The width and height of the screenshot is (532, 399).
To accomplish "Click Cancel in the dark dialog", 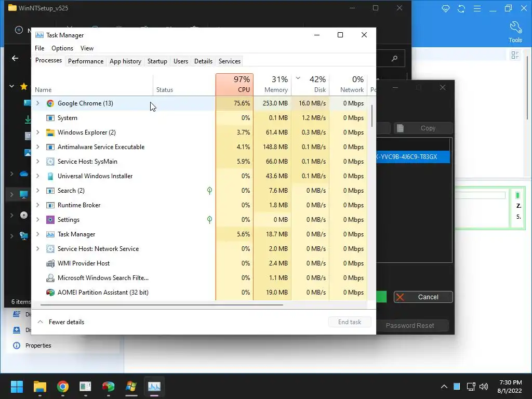I will pos(423,297).
